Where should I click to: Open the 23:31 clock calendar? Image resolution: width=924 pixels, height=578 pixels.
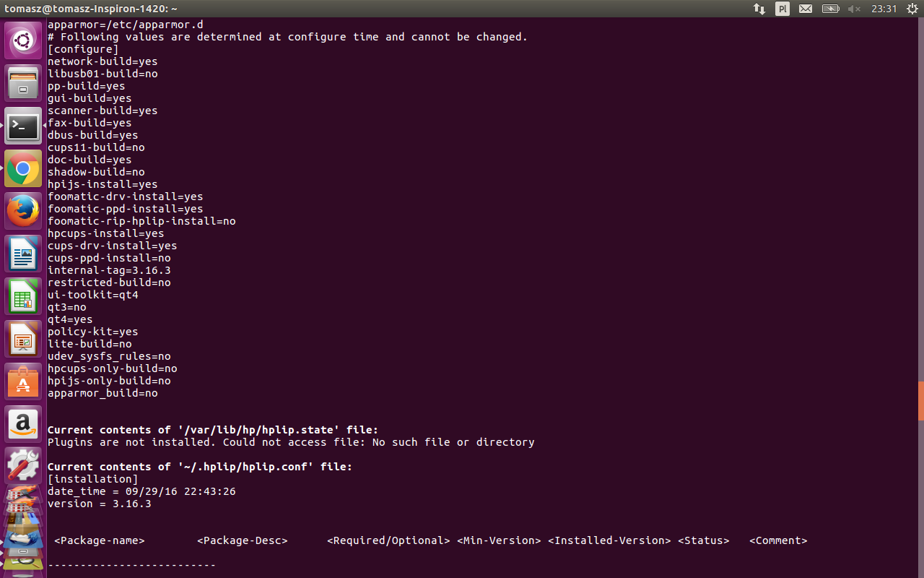pos(884,9)
